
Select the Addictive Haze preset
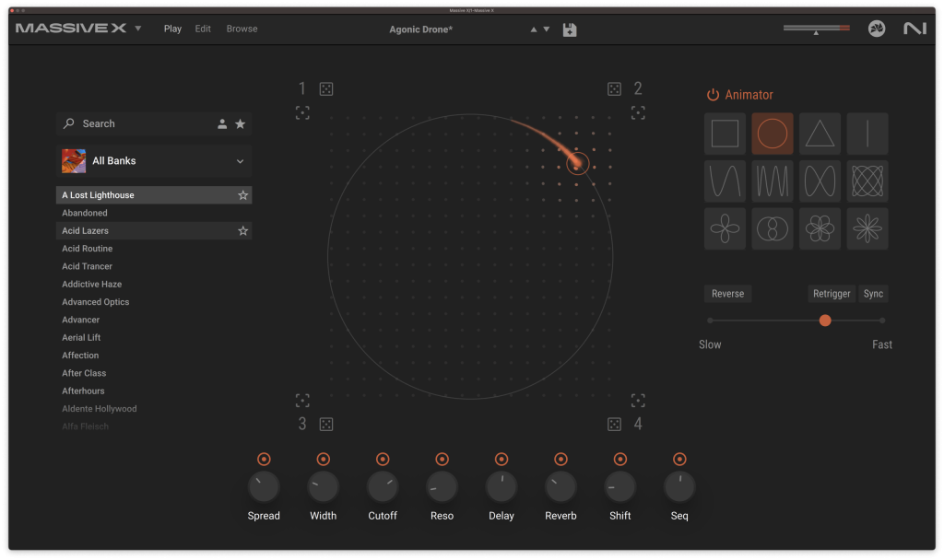click(x=154, y=284)
